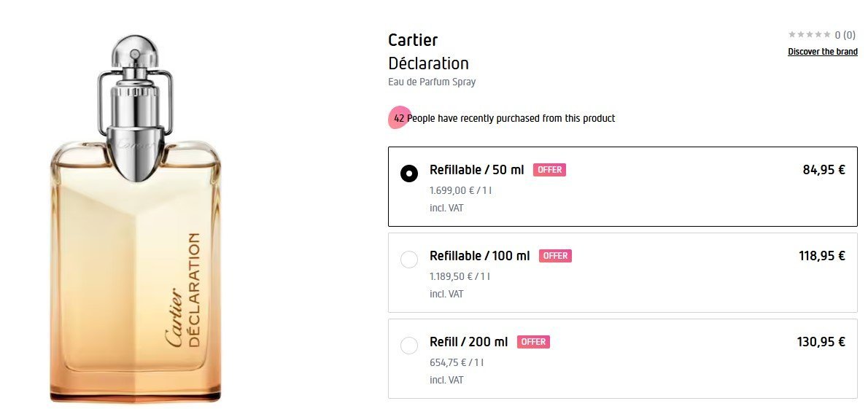Click the Cartier brand name heading
Screen dimensions: 868x409
click(x=413, y=40)
